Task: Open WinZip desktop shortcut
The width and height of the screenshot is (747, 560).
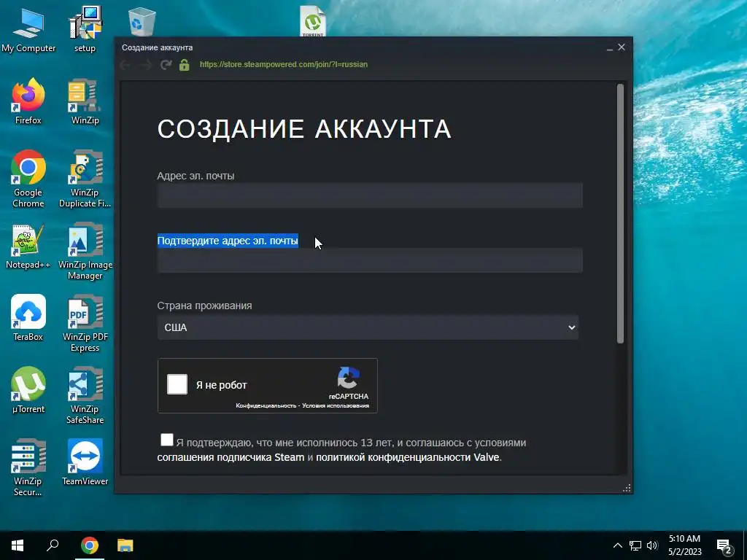Action: pos(85,102)
